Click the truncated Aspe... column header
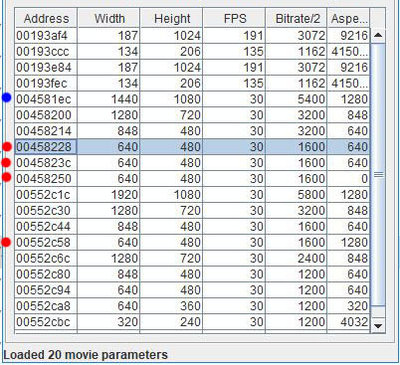This screenshot has width=400, height=365. click(x=349, y=18)
